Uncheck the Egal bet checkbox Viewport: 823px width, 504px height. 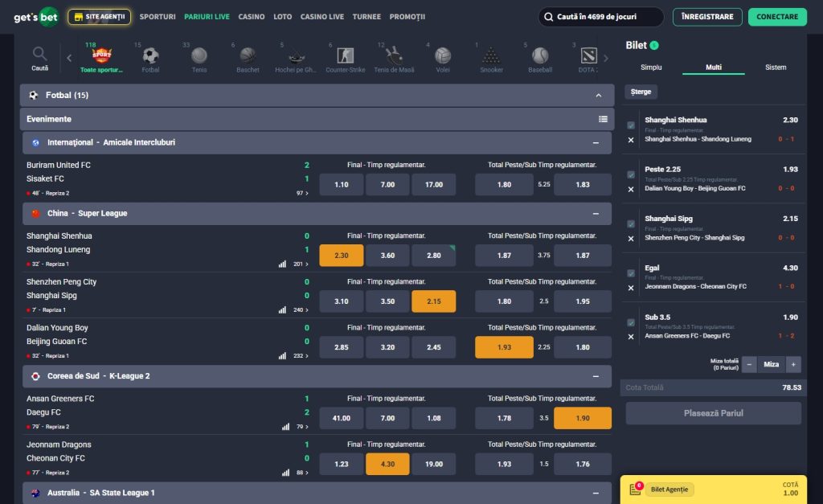631,273
